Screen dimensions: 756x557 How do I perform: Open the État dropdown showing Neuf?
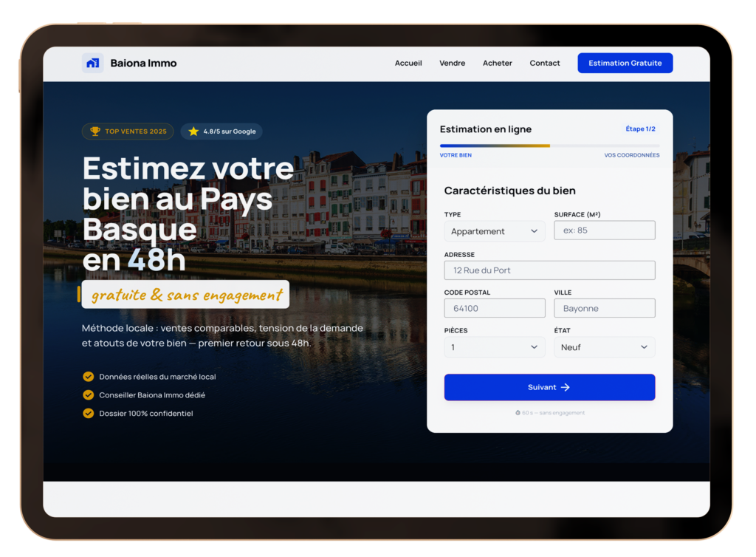[x=604, y=347]
